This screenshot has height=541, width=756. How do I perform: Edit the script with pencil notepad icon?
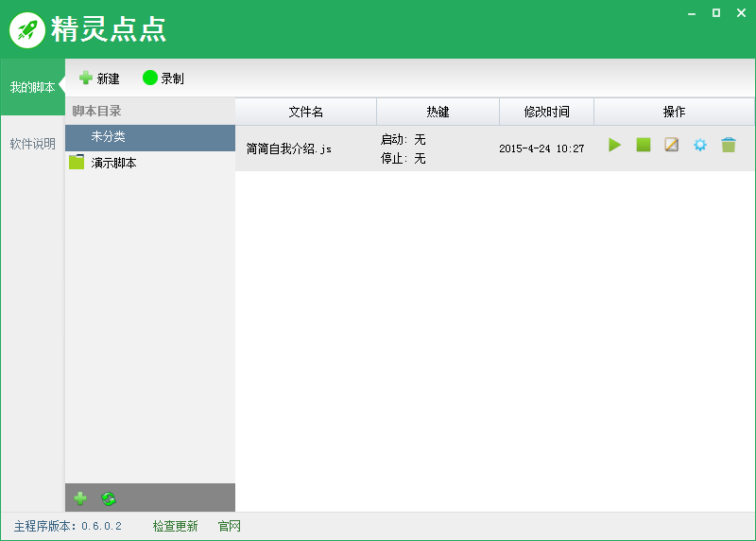pos(672,146)
